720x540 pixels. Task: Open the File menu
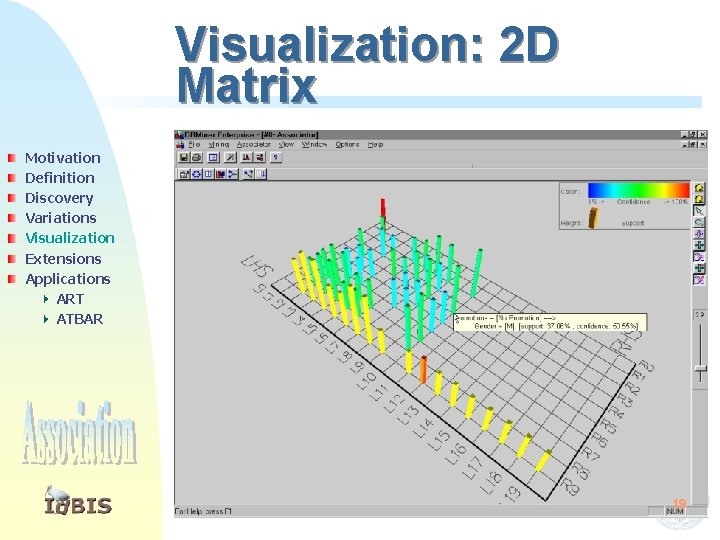coord(194,145)
